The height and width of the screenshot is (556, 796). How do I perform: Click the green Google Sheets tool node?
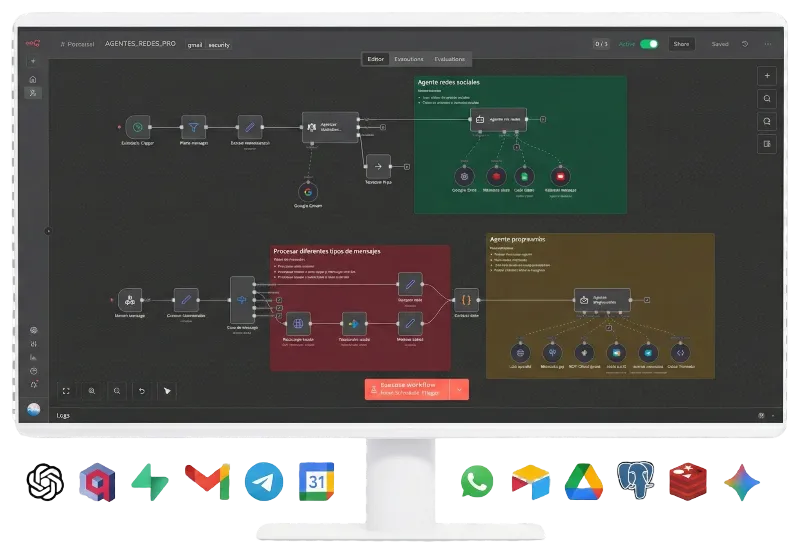524,177
